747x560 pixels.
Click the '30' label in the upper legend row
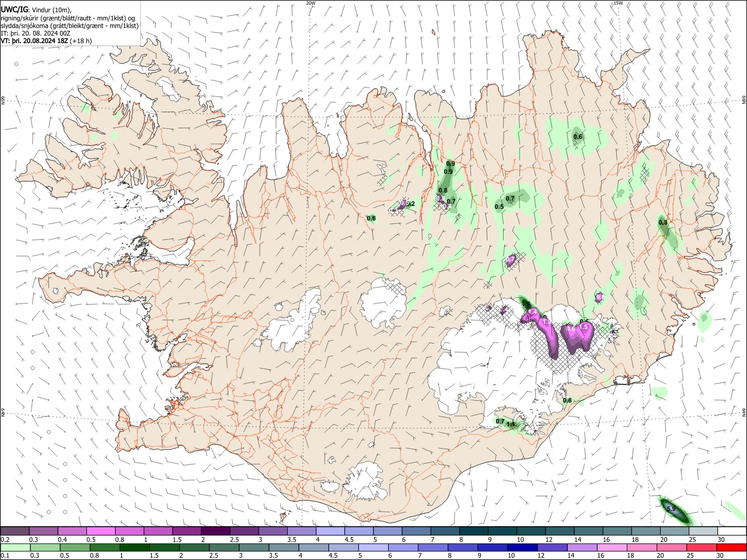pos(721,540)
